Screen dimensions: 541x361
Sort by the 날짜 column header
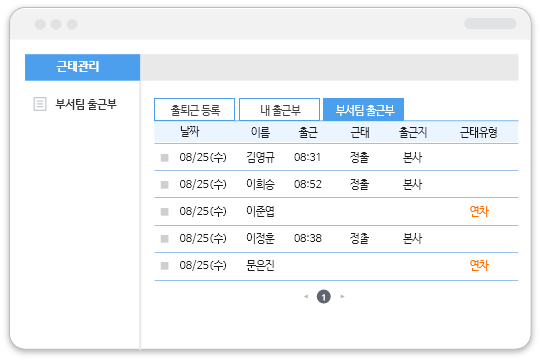tap(190, 131)
